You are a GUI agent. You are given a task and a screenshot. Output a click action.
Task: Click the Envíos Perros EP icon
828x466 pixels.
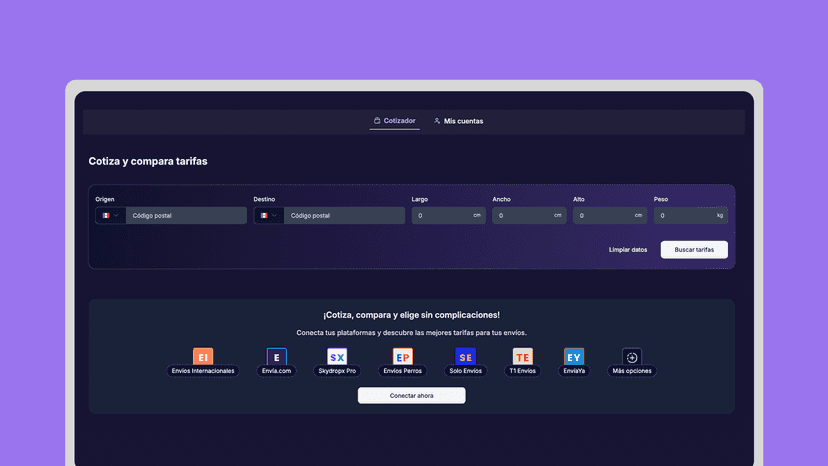point(402,357)
